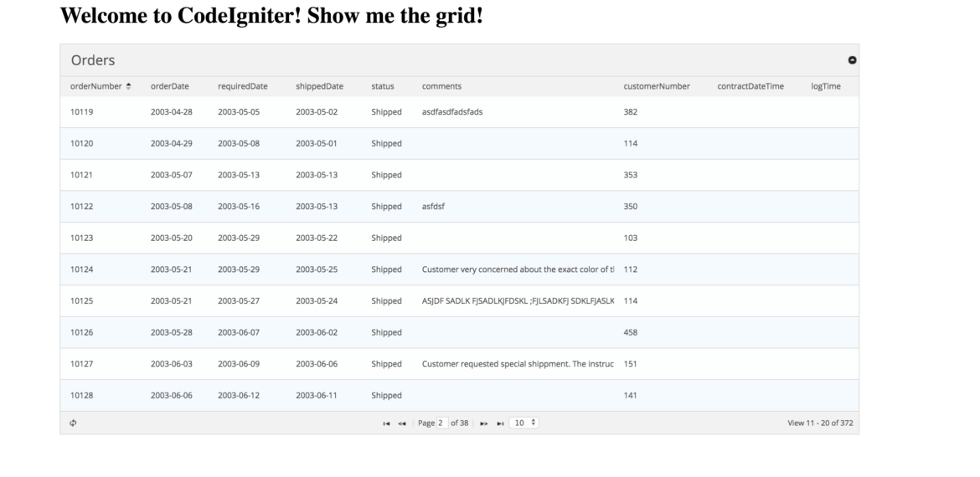Click customer number 151
Viewport: 980px width, 477px height.
point(630,363)
